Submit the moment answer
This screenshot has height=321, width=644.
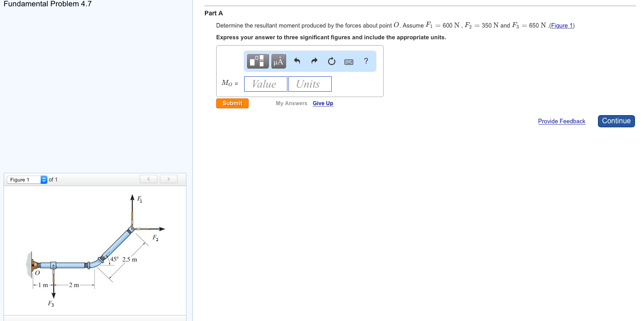click(x=232, y=103)
